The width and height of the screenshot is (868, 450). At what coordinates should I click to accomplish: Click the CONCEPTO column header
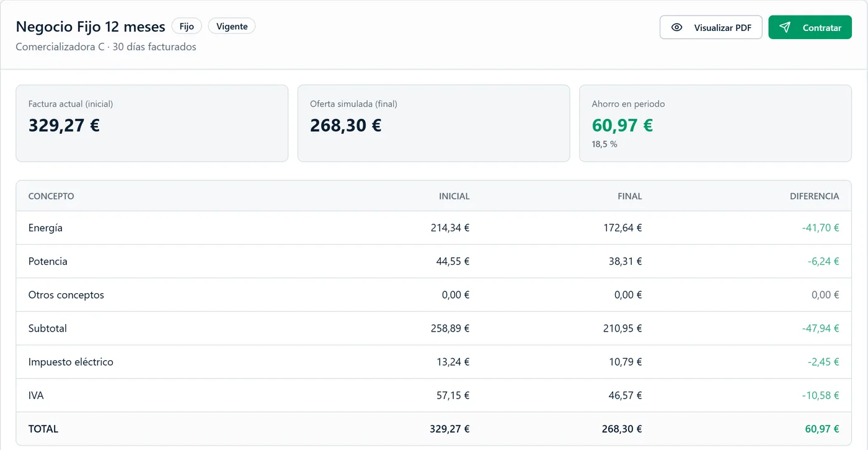[x=51, y=196]
